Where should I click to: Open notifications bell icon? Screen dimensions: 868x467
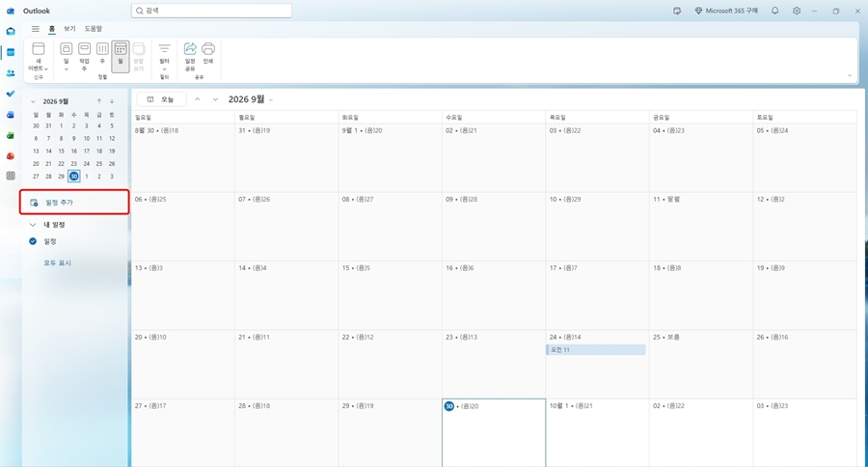pos(775,11)
